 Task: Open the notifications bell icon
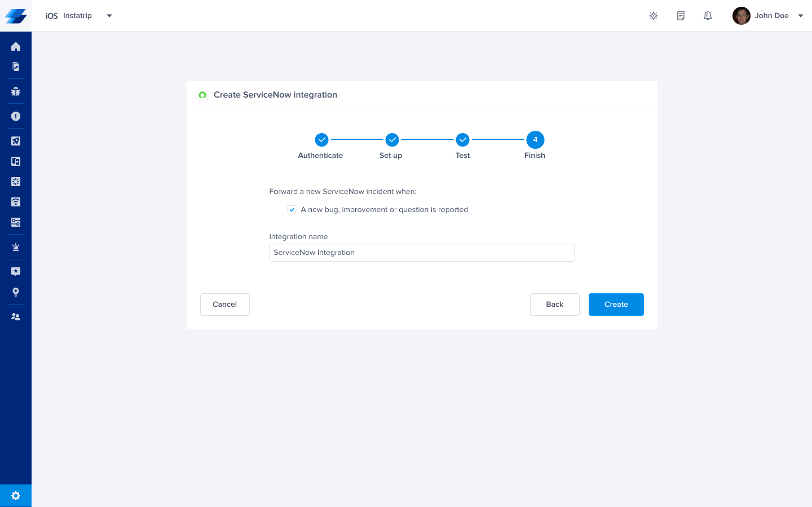[708, 16]
